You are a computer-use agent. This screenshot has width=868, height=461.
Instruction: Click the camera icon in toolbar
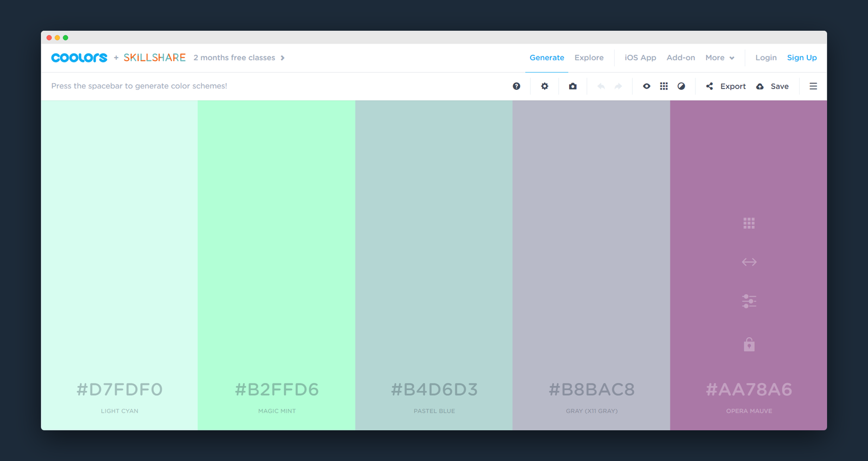coord(573,86)
